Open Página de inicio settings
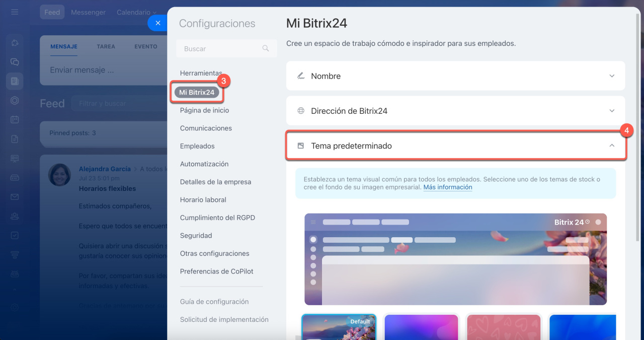 pyautogui.click(x=204, y=110)
